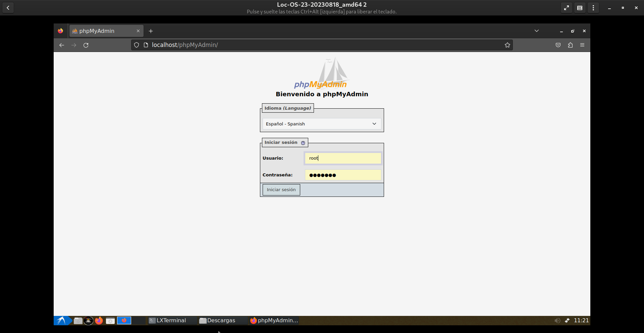Switch to LXTerminal in the taskbar
Screen dimensions: 644x333
tap(171, 321)
